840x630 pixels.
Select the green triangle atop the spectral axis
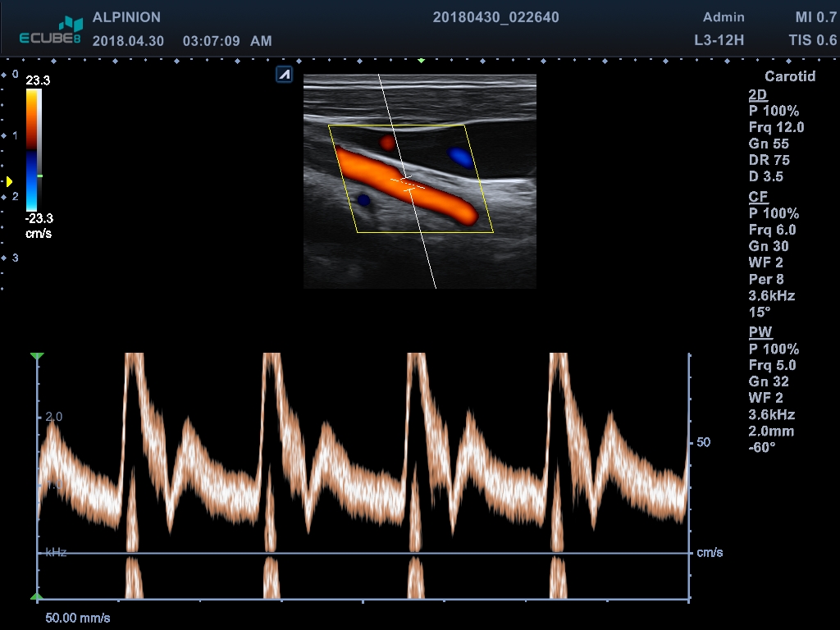coord(37,357)
